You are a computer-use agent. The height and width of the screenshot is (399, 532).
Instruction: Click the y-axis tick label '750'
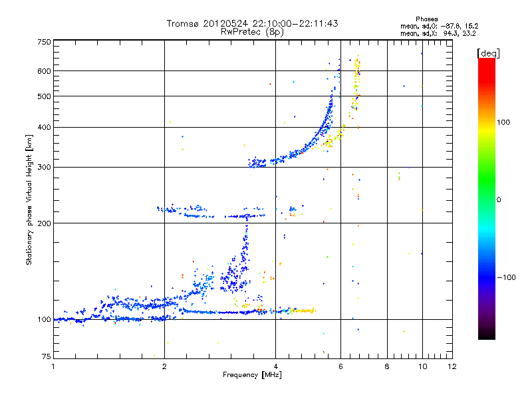click(44, 42)
